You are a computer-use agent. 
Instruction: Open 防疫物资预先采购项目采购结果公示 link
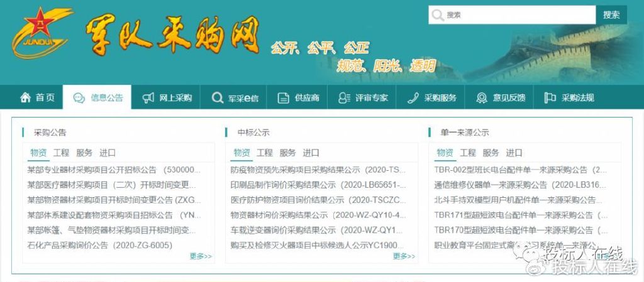pos(318,170)
